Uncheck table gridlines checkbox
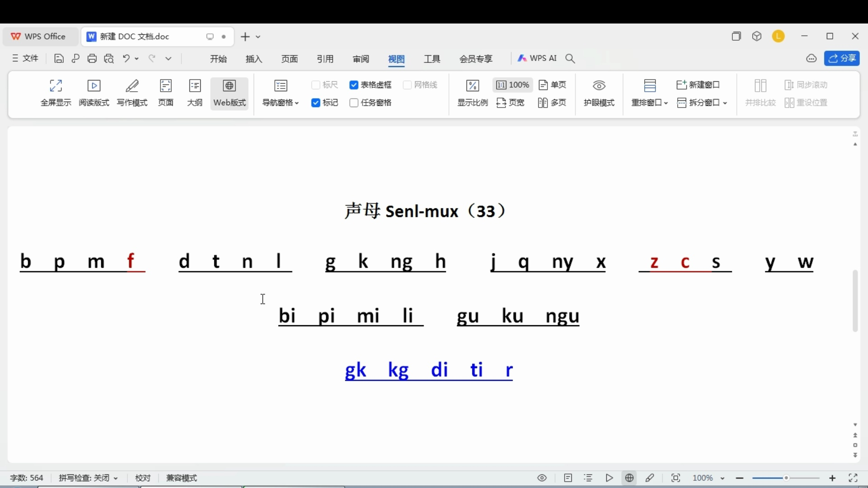This screenshot has width=868, height=488. click(x=354, y=85)
